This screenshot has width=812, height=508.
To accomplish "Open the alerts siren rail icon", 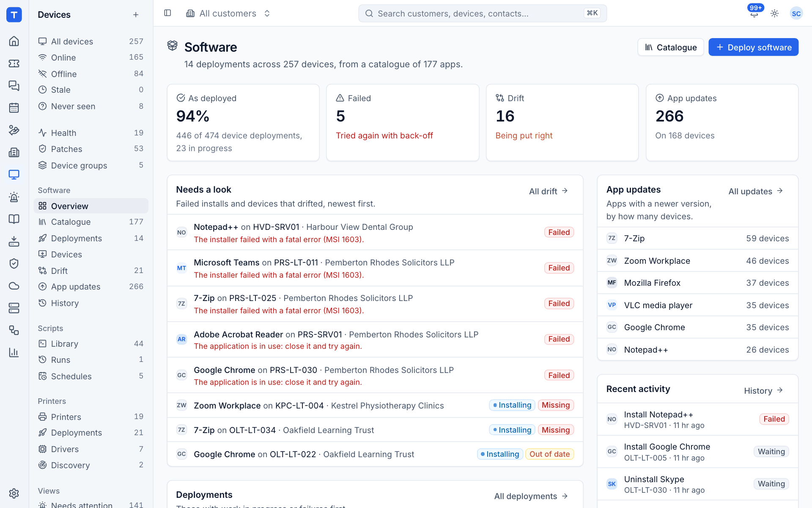I will [14, 197].
